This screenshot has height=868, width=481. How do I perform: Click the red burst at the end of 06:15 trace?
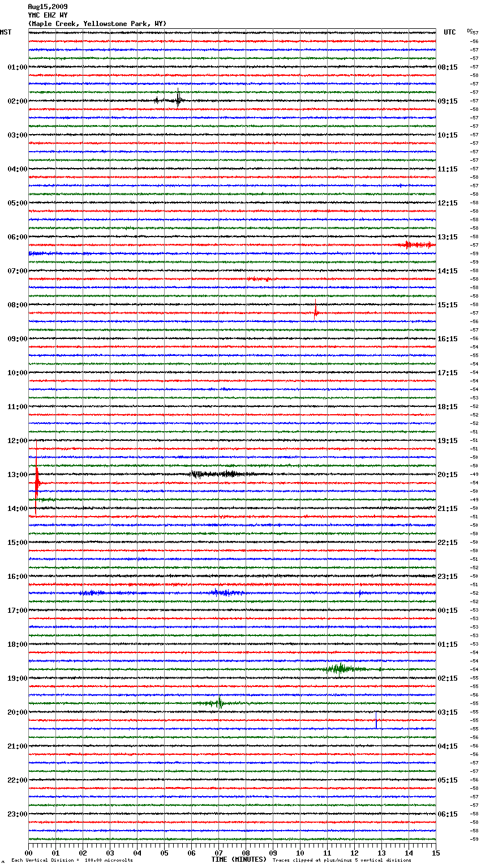[x=417, y=245]
